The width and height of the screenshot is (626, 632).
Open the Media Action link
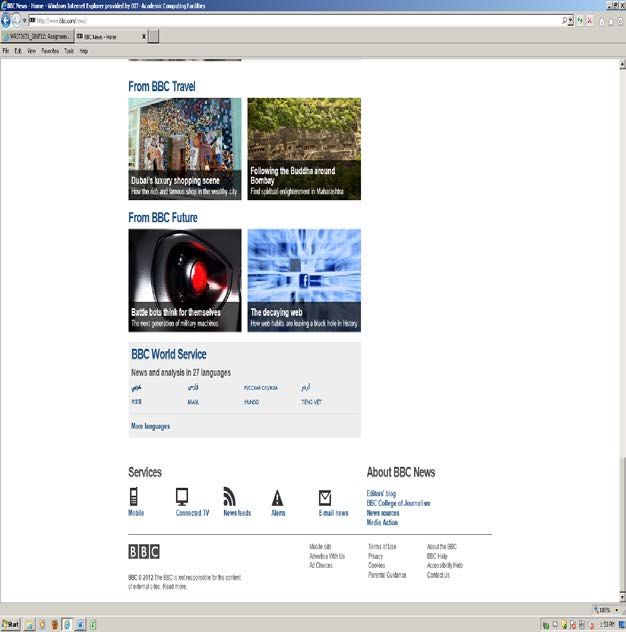pos(382,522)
